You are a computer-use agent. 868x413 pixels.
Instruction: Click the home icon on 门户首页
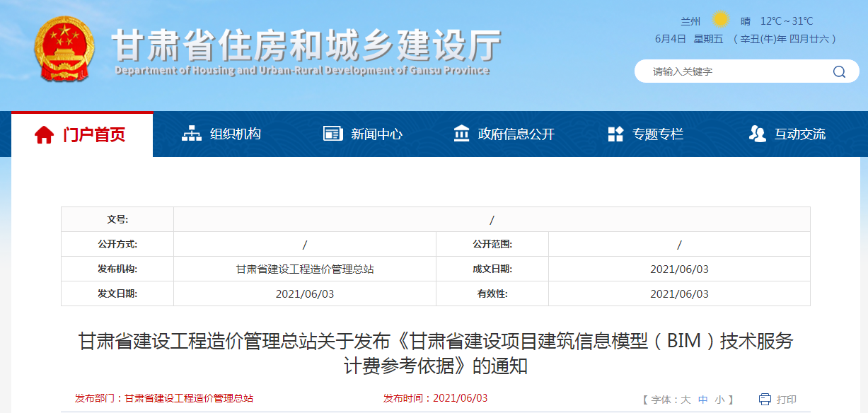point(45,134)
